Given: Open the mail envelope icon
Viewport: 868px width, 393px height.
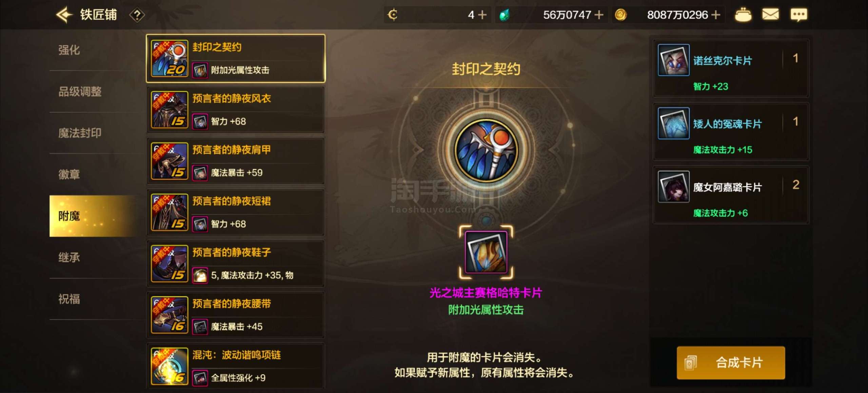Looking at the screenshot, I should click(770, 15).
